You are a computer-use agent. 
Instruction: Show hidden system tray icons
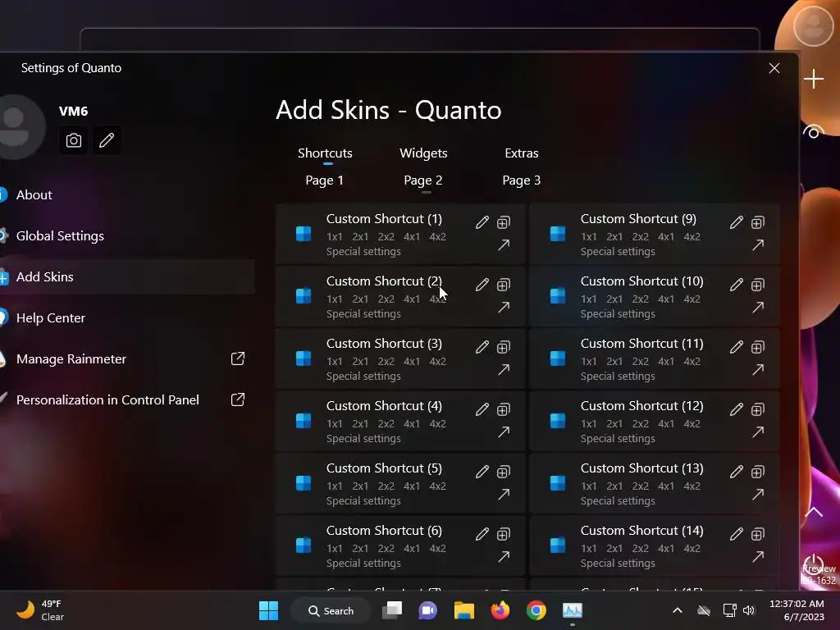coord(677,610)
